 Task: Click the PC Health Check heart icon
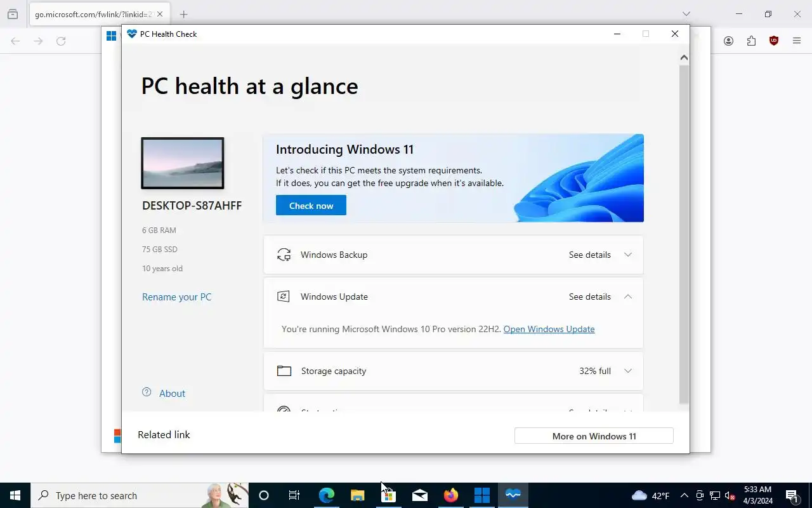click(x=132, y=34)
